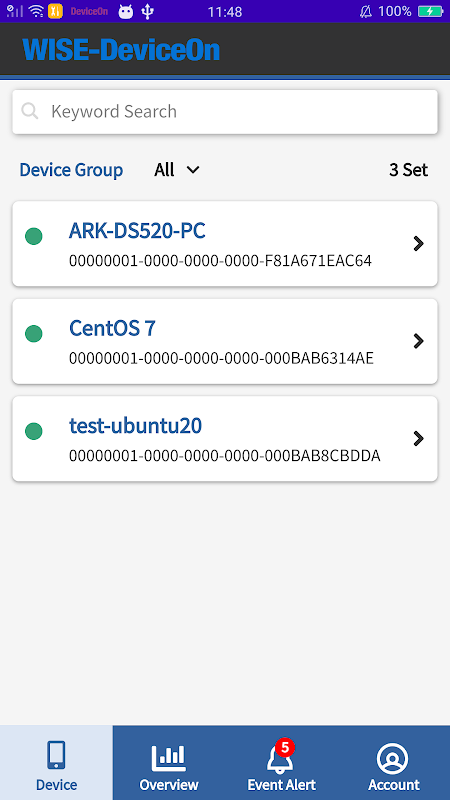The height and width of the screenshot is (800, 450).
Task: Click green status dot of CentOS 7
Action: pyautogui.click(x=34, y=334)
